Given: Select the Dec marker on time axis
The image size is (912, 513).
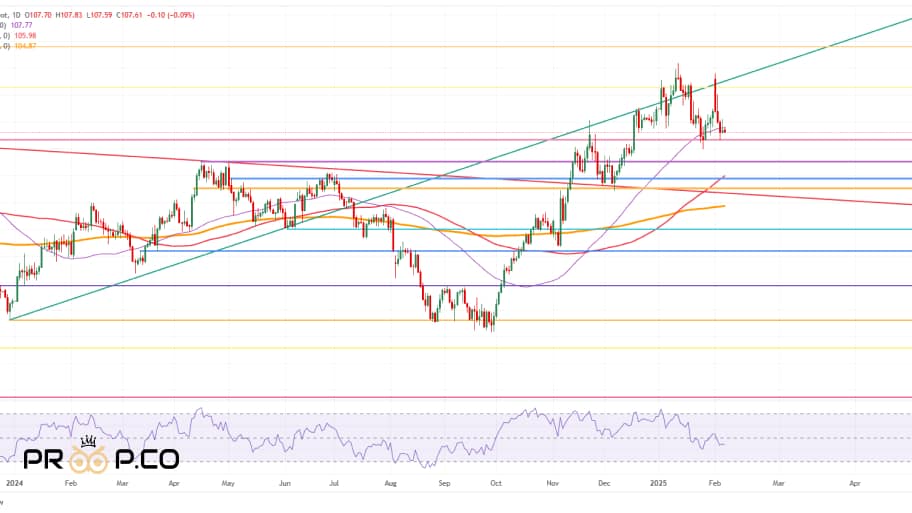Looking at the screenshot, I should (604, 481).
